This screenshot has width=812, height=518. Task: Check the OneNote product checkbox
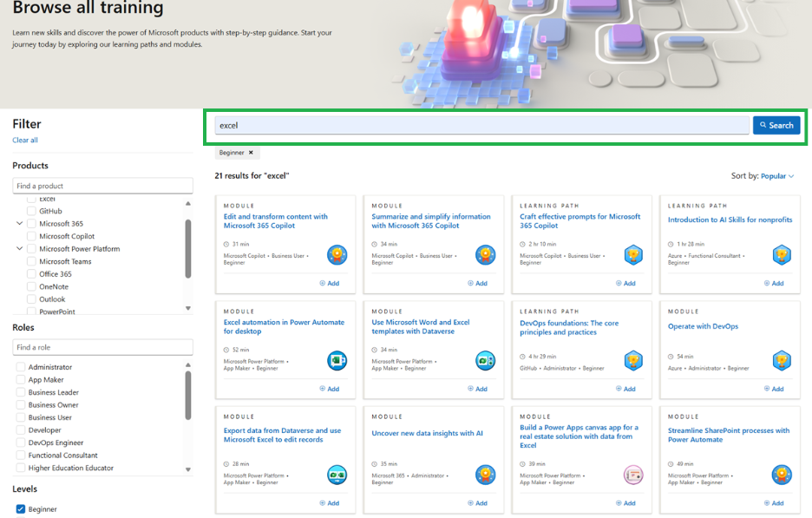(31, 286)
